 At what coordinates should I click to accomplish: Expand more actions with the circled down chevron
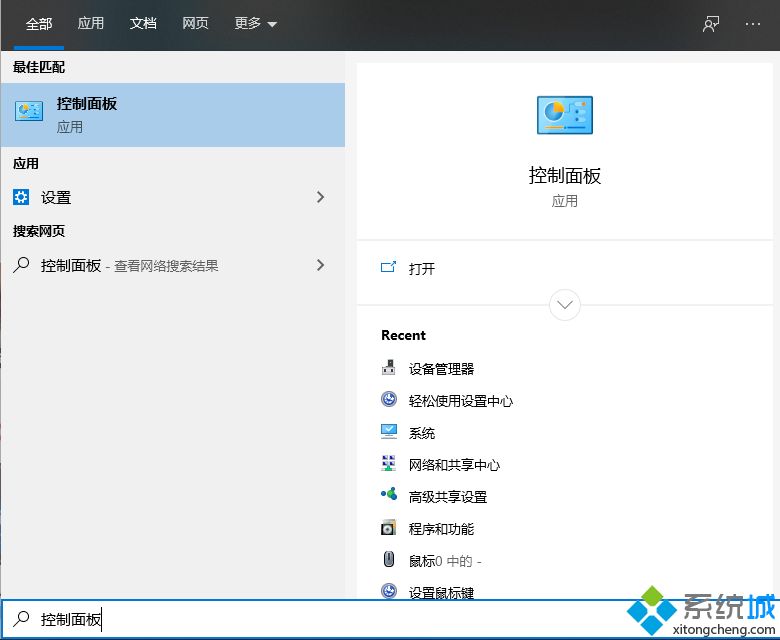coord(565,304)
